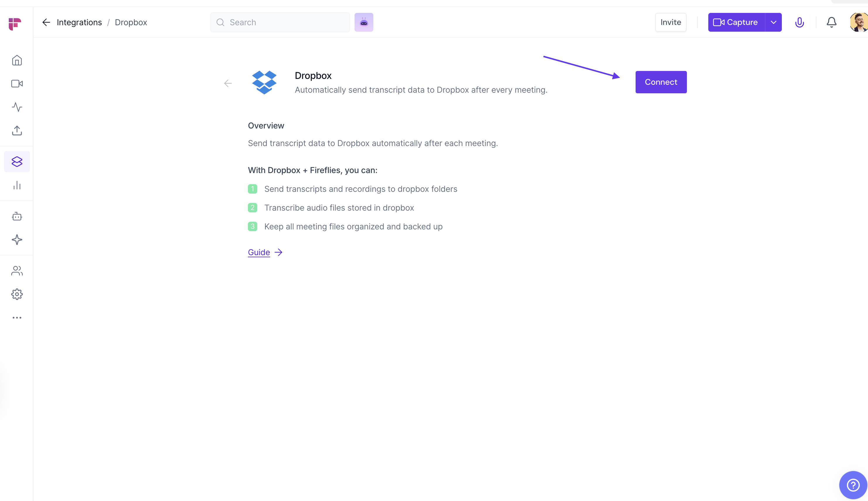This screenshot has height=501, width=868.
Task: Click the notifications bell icon
Action: tap(831, 22)
